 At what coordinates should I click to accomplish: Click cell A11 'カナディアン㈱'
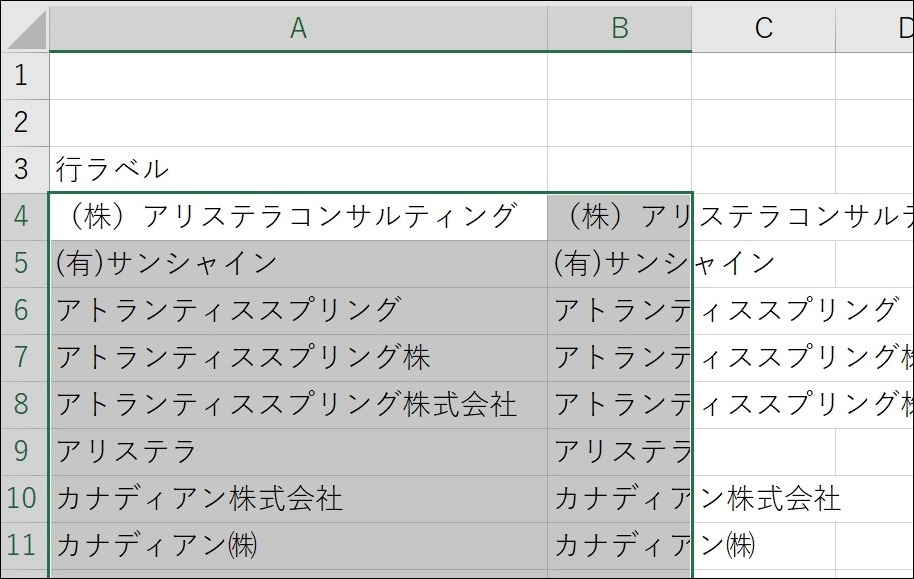coord(298,546)
